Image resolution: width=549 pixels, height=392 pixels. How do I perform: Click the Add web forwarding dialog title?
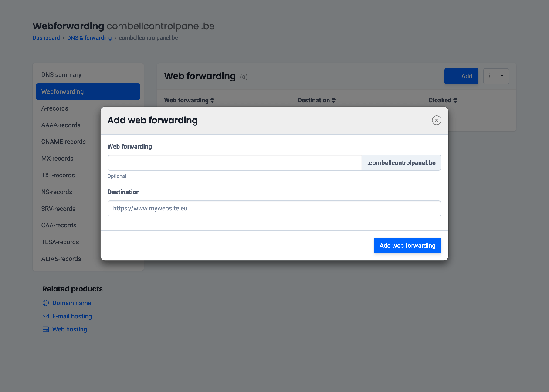tap(152, 120)
